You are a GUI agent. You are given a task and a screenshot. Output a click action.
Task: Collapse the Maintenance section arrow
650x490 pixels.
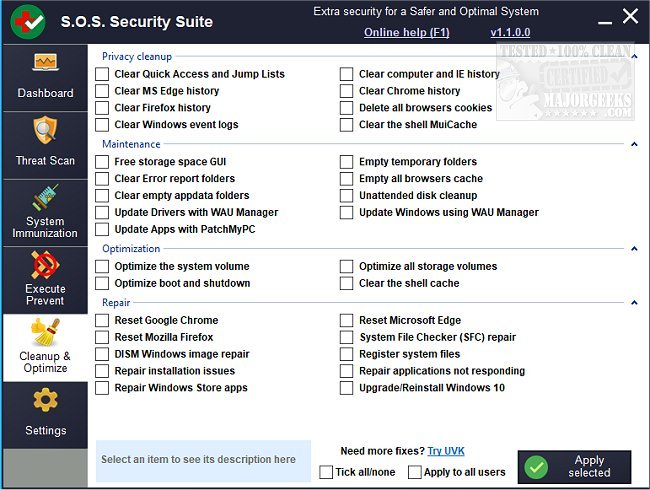tap(634, 144)
